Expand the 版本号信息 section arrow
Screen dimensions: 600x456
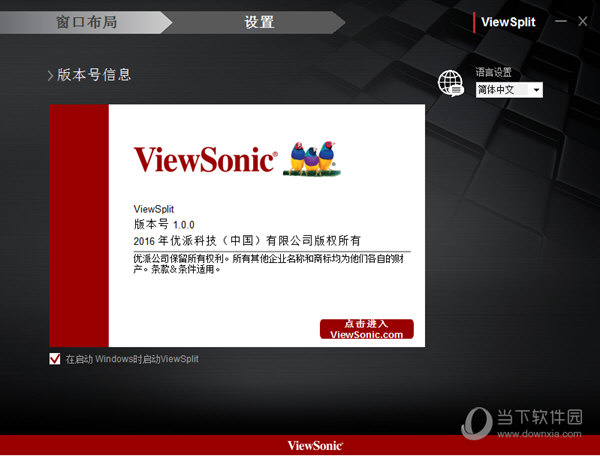(x=50, y=75)
